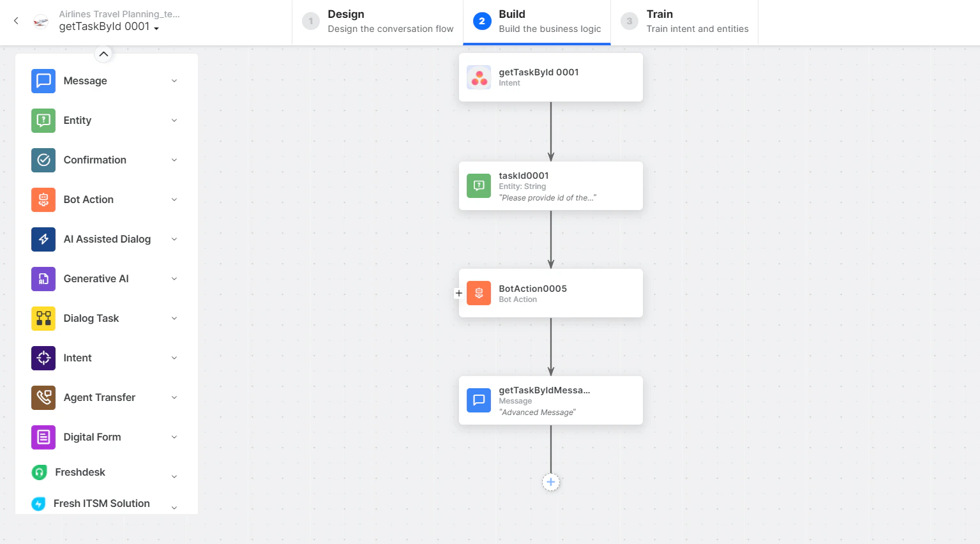This screenshot has width=980, height=544.
Task: Switch to the Design tab
Action: [377, 21]
